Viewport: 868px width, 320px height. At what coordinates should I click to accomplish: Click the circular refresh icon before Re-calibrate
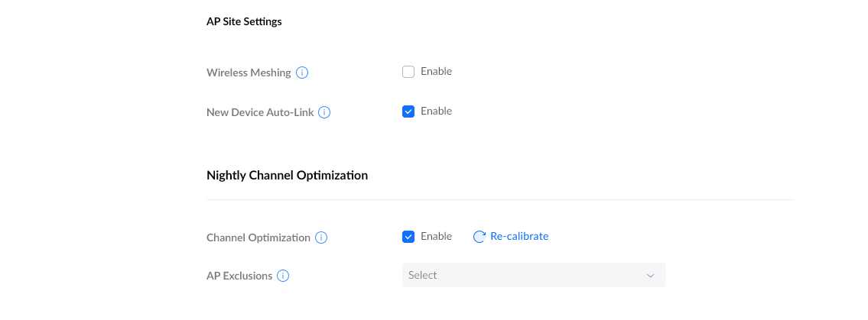tap(480, 237)
